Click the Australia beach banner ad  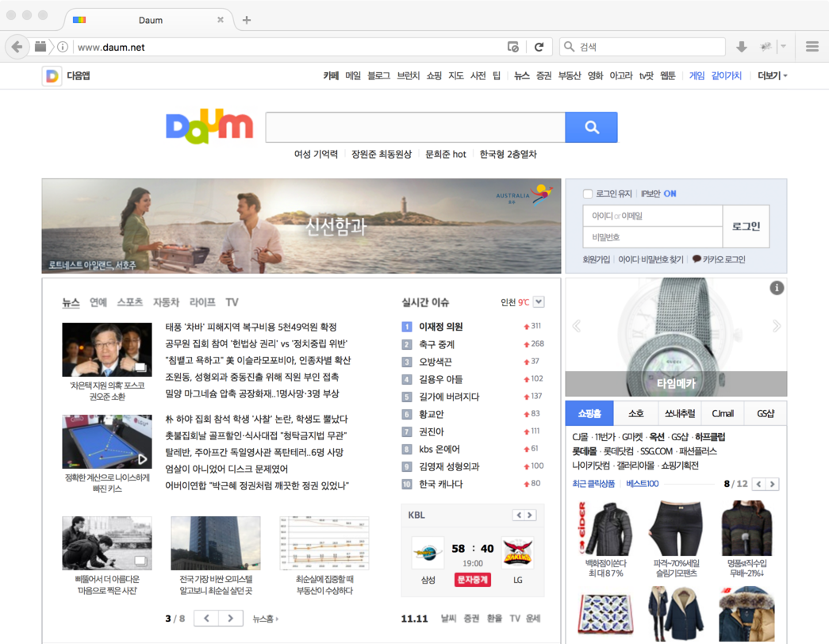(x=301, y=226)
